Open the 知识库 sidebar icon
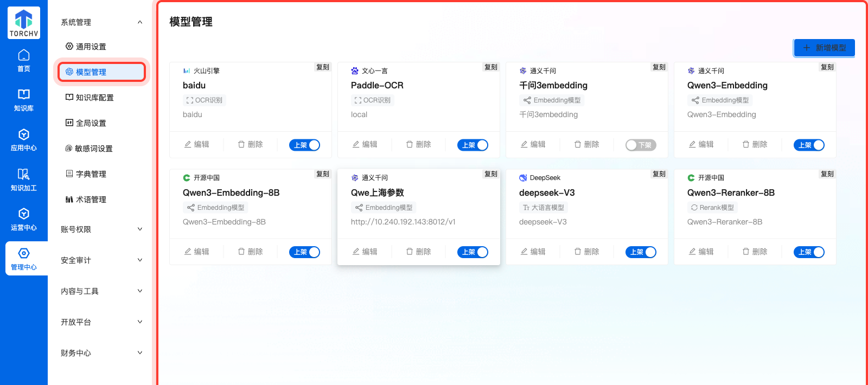 [24, 94]
